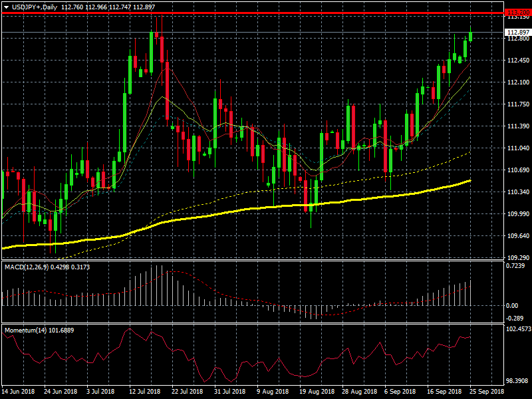The height and width of the screenshot is (399, 532).
Task: Click the 0.7239 MACD scale value
Action: (x=516, y=266)
